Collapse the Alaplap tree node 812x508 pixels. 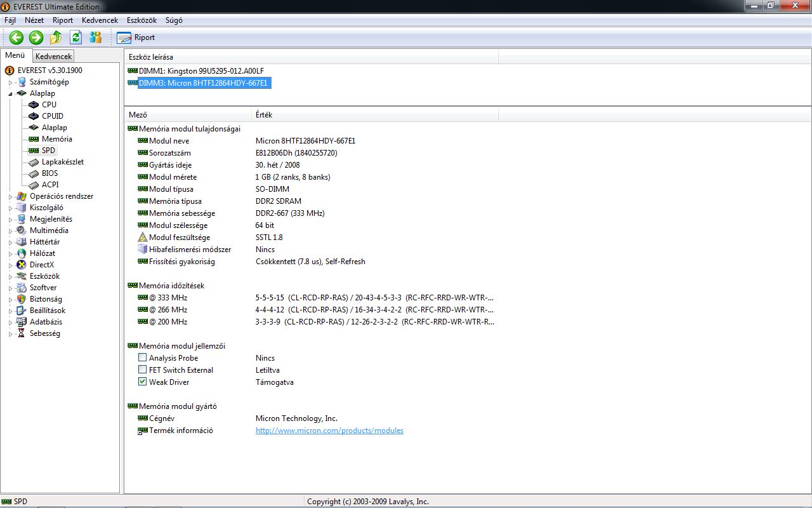point(10,93)
